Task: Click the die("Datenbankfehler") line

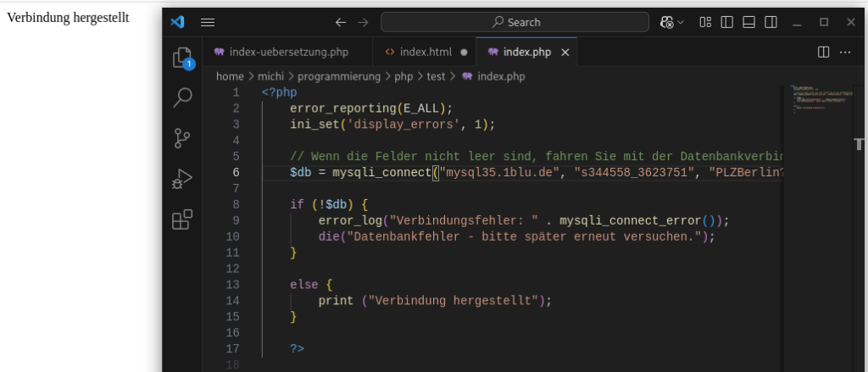Action: (517, 236)
